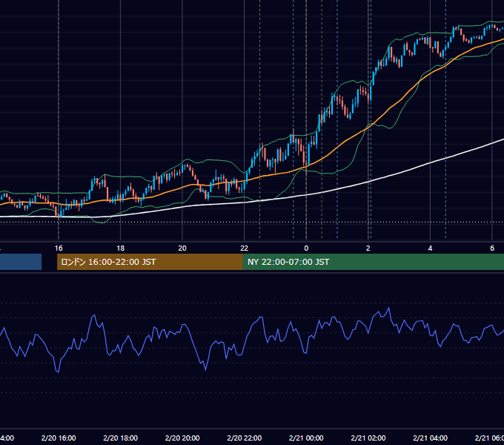Click the ロンドン 16:00-22:00 JST session bar
Viewport: 504px width, 445px height.
pos(150,262)
